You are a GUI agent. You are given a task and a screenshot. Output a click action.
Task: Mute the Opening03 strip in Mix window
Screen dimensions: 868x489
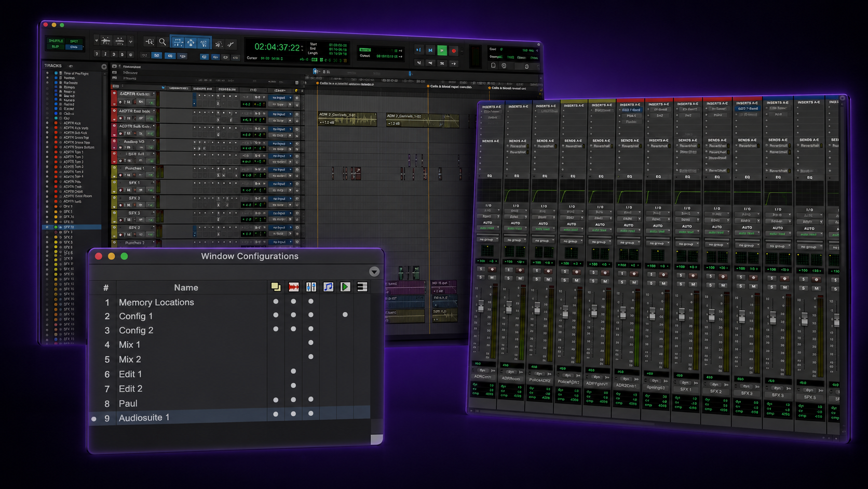coord(663,283)
